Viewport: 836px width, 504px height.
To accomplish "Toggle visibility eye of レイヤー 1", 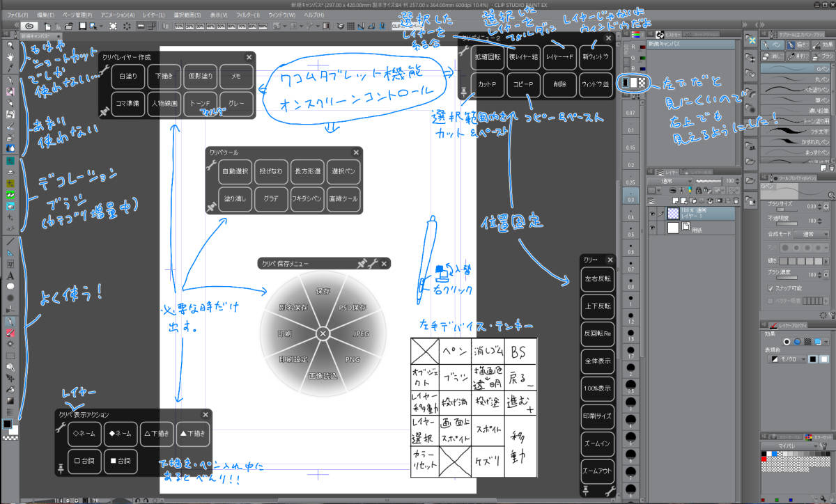I will [x=652, y=214].
